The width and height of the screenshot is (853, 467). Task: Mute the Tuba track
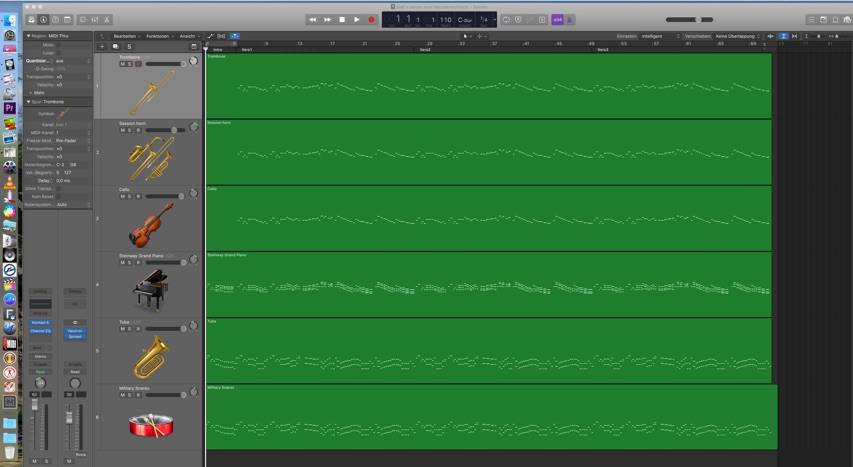pyautogui.click(x=123, y=329)
